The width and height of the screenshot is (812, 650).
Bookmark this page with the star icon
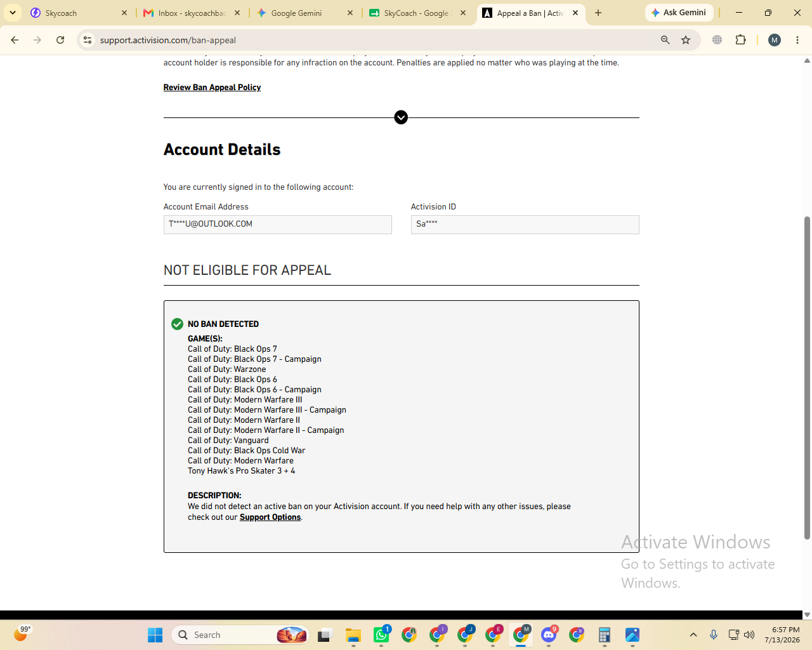(686, 40)
